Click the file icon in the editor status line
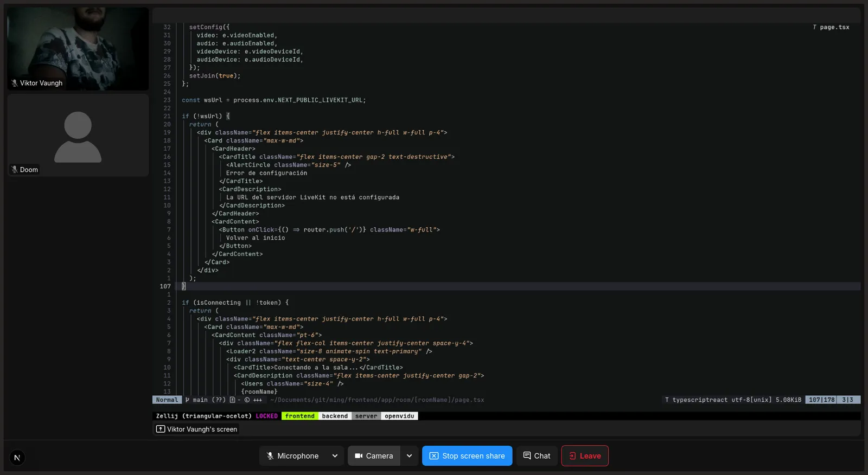Image resolution: width=868 pixels, height=475 pixels. click(232, 400)
